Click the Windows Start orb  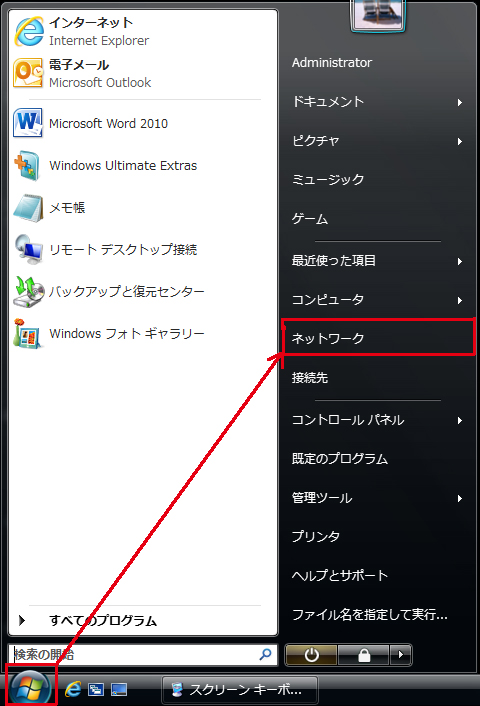point(30,688)
